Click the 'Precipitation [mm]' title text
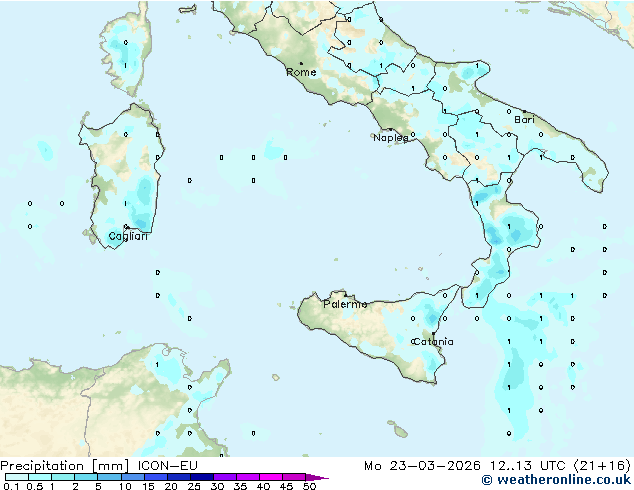 pos(65,466)
